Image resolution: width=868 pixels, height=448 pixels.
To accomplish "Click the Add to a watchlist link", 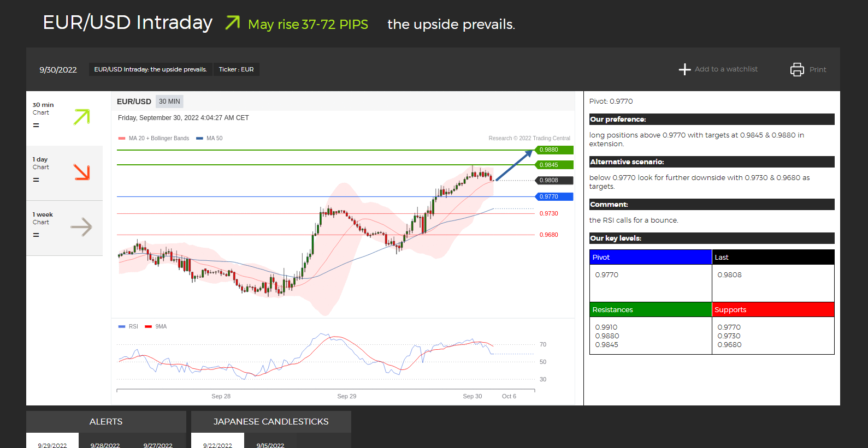I will point(726,69).
